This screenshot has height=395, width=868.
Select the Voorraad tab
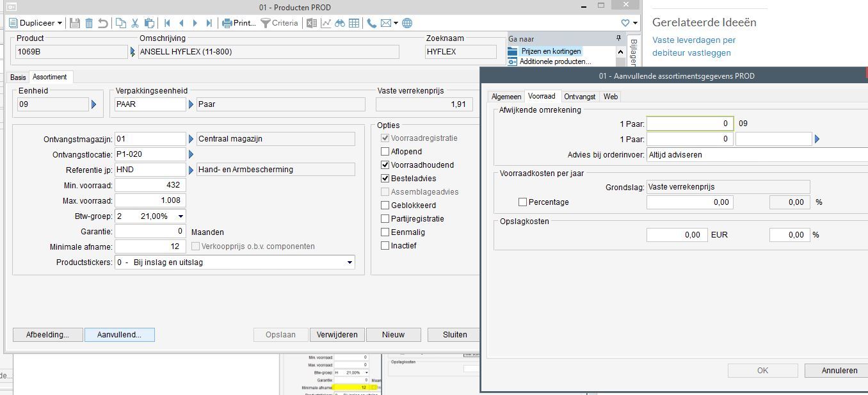[542, 96]
